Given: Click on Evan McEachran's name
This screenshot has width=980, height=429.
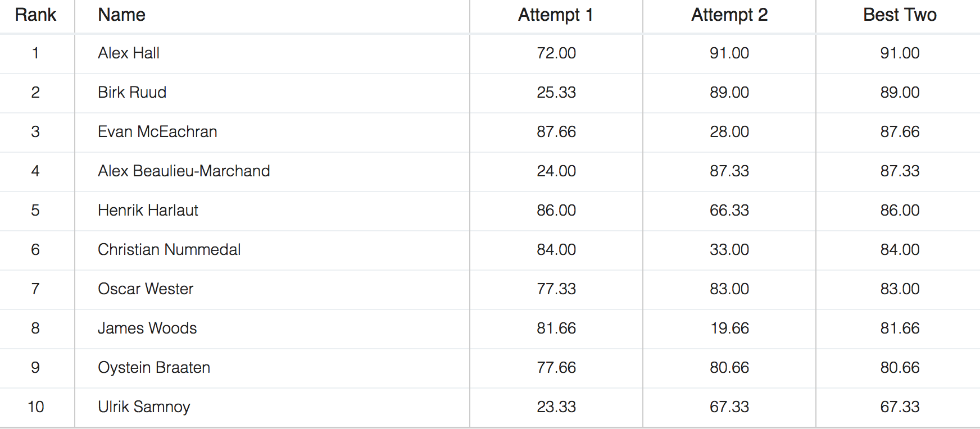Looking at the screenshot, I should [x=157, y=132].
